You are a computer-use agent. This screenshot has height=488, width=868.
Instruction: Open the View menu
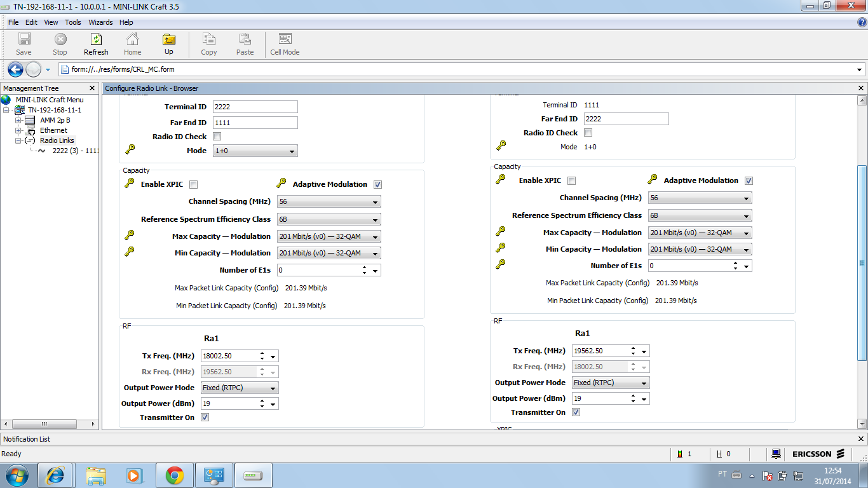[51, 22]
